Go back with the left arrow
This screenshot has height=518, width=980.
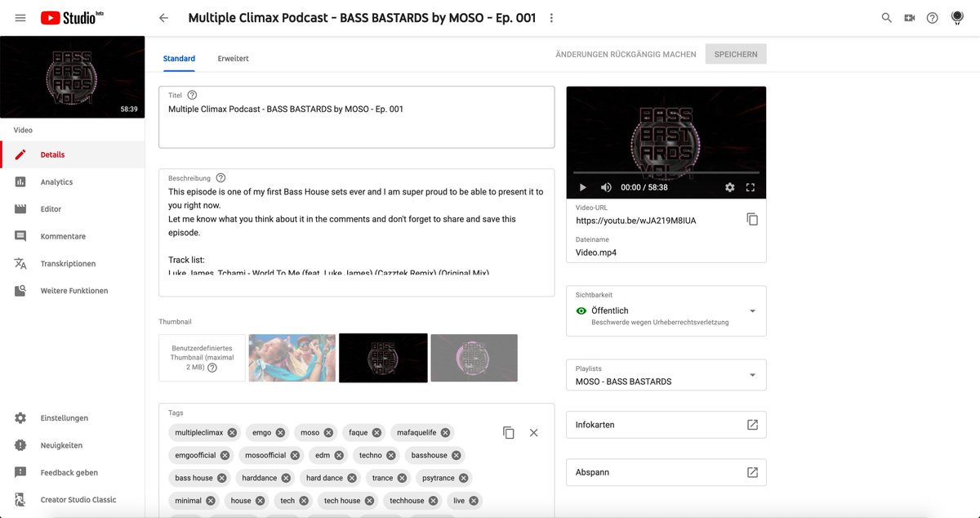click(x=163, y=18)
